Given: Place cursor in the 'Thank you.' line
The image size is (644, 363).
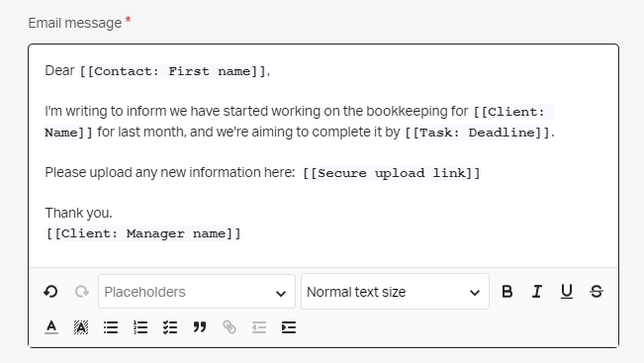Looking at the screenshot, I should (x=78, y=213).
